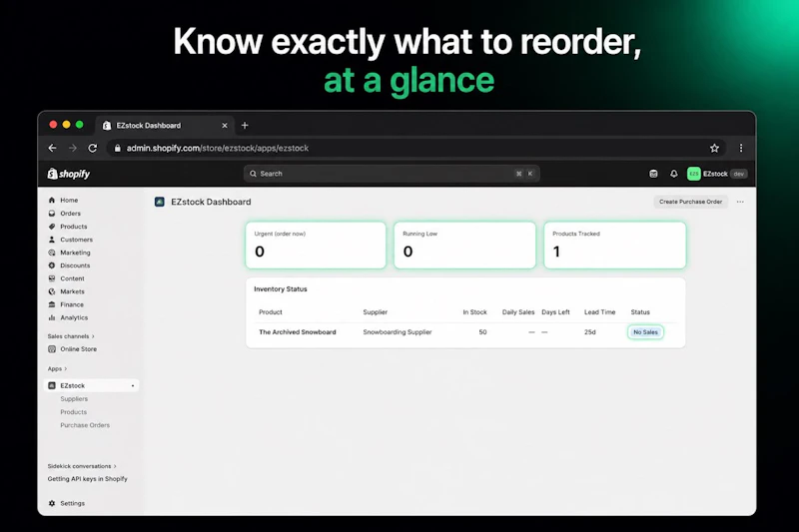Screen dimensions: 799x532
Task: Bookmark page using the star icon
Action: [714, 148]
